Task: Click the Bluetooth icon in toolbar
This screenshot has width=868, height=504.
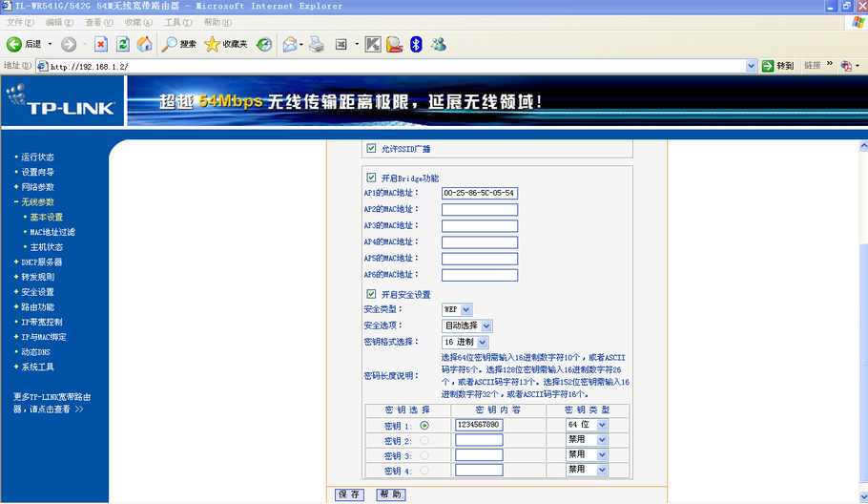Action: (x=416, y=44)
